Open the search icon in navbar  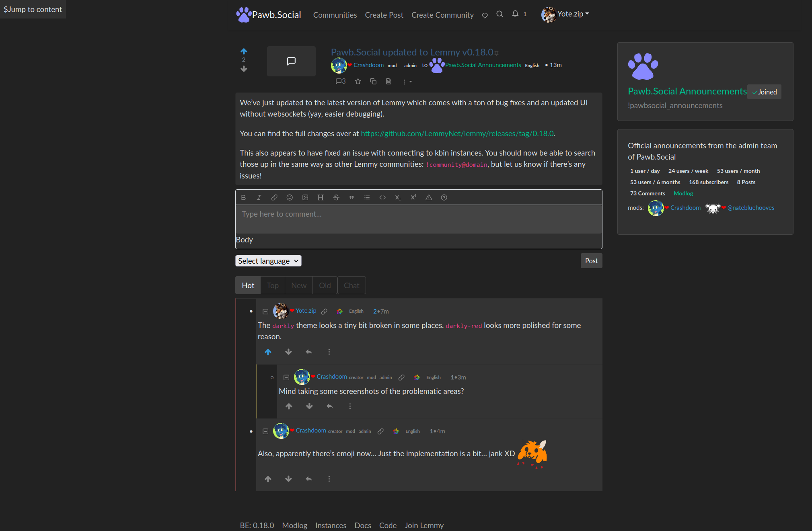pyautogui.click(x=500, y=14)
